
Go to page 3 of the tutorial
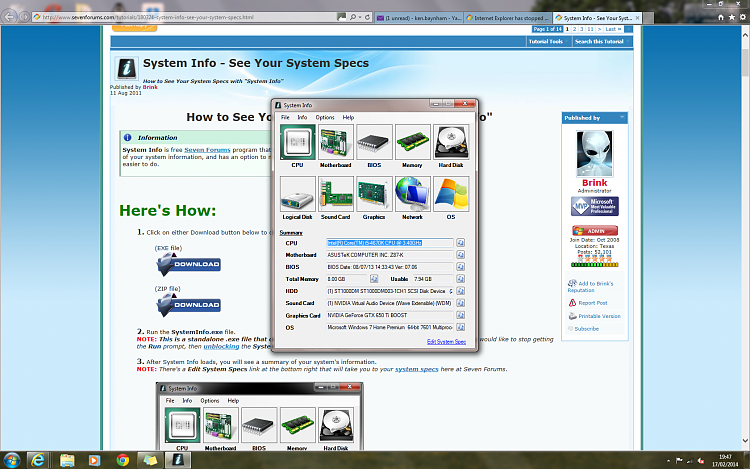tap(582, 29)
